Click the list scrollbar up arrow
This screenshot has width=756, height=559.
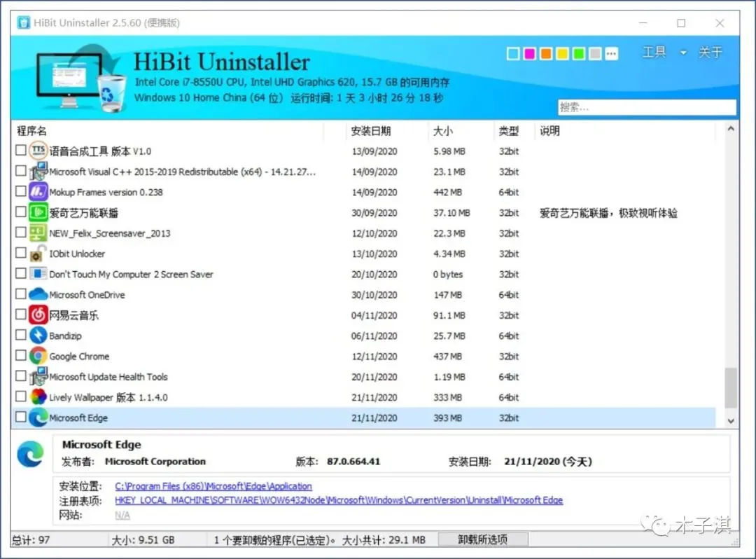(731, 129)
